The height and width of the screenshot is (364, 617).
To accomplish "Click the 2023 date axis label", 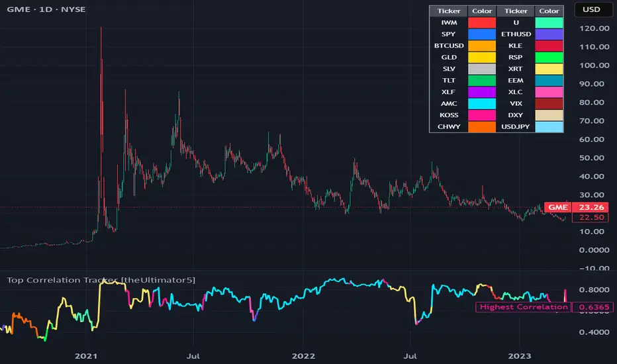I will point(520,356).
